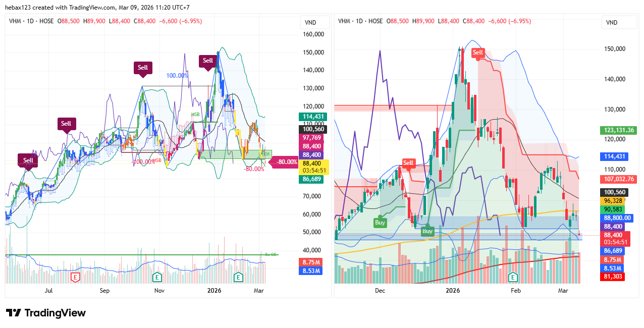Click the TradingView logo at the bottom
Image resolution: width=644 pixels, height=328 pixels.
(x=46, y=313)
